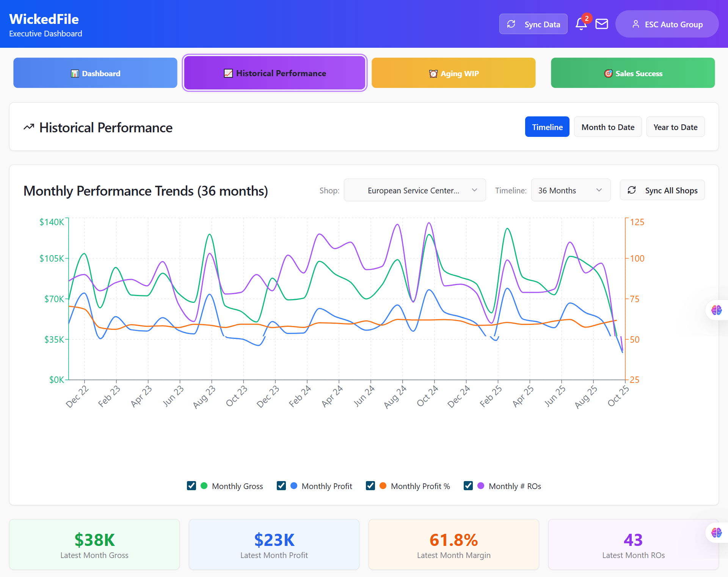Switch to the Aging WIP tab
Image resolution: width=728 pixels, height=577 pixels.
453,73
